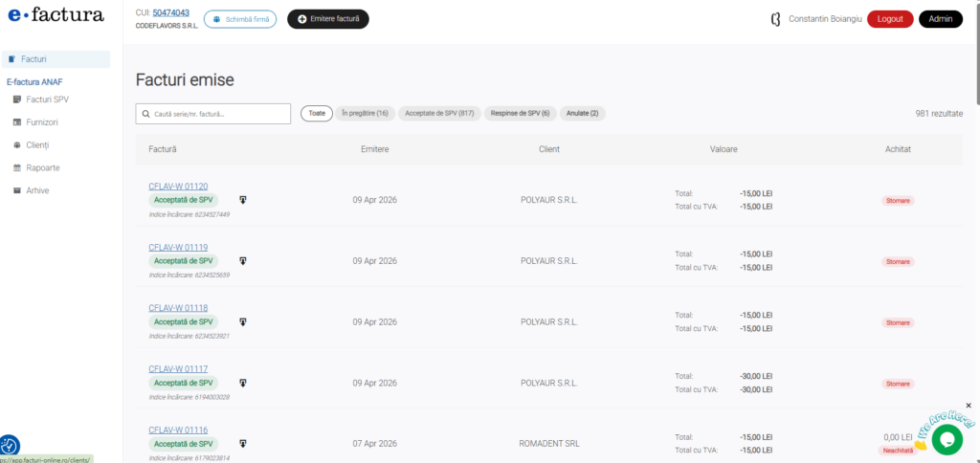Download invoice CFLAV-W 01116 via its icon
Viewport: 980px width, 463px height.
click(x=243, y=444)
